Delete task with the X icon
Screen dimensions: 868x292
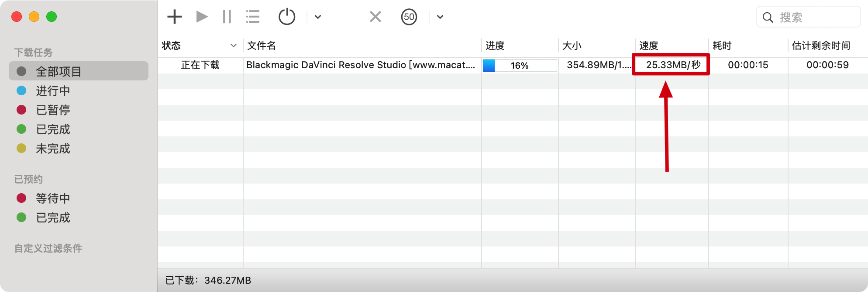coord(375,17)
